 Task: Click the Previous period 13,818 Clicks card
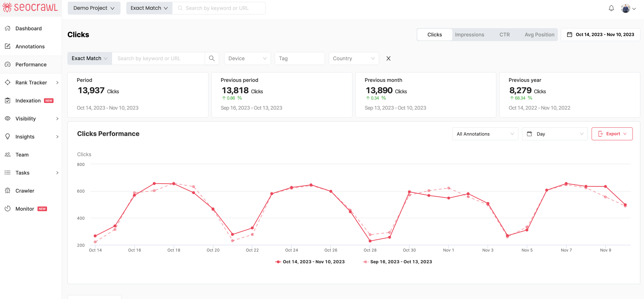[x=282, y=95]
